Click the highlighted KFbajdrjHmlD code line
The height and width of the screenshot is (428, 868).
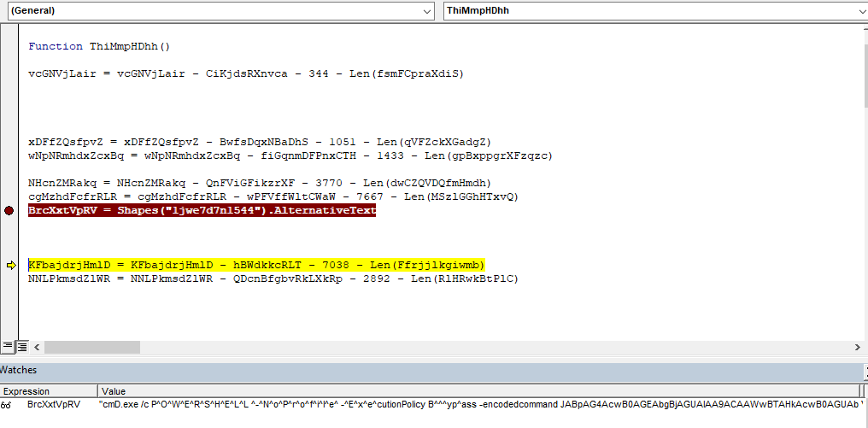[256, 265]
